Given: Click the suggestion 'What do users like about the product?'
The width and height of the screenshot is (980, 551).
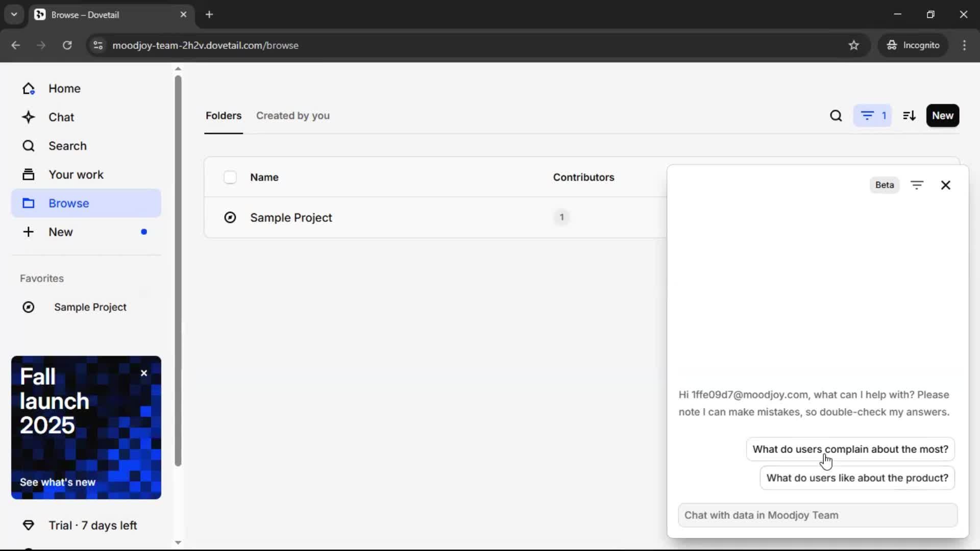Looking at the screenshot, I should [x=857, y=478].
